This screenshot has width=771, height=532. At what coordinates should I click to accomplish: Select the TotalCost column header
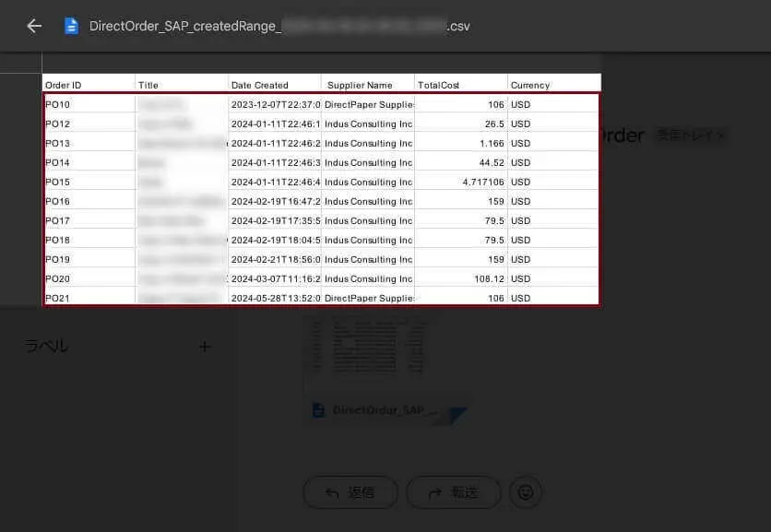point(461,85)
